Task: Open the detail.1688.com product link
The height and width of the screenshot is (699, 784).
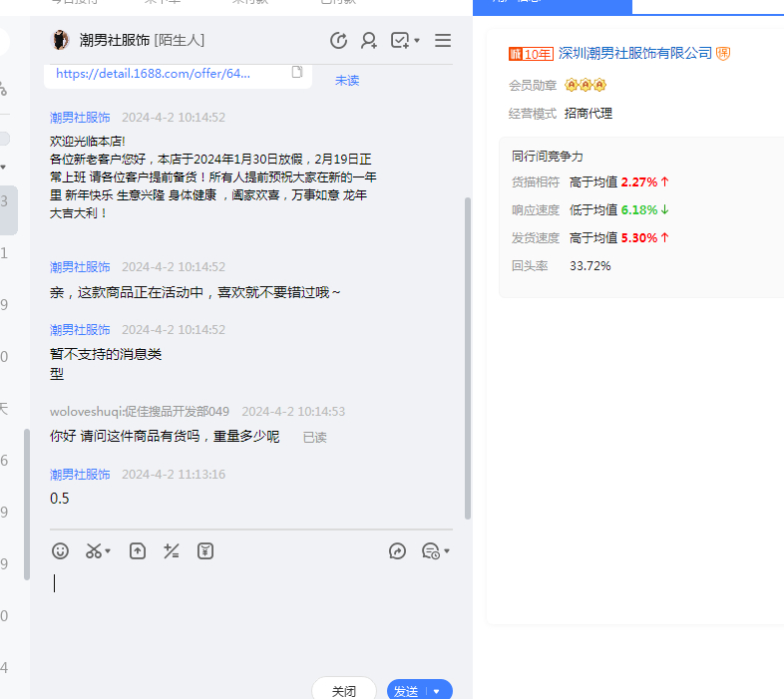Action: click(153, 73)
